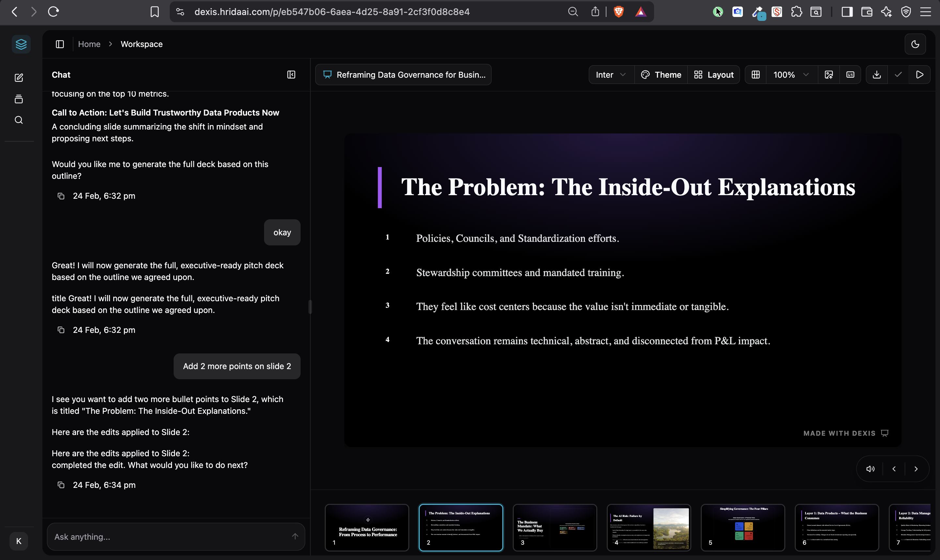940x560 pixels.
Task: Select slide 5 thumbnail Four Pillars
Action: pyautogui.click(x=743, y=527)
